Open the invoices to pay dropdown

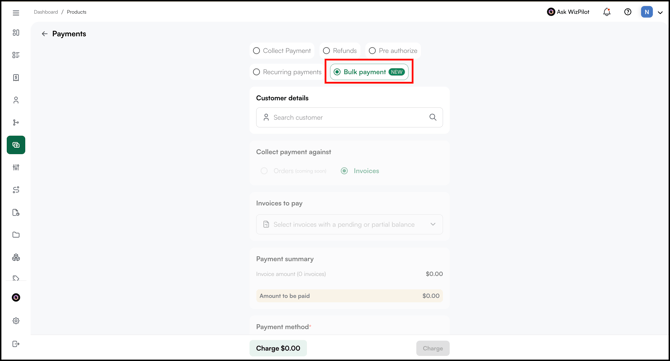point(350,224)
